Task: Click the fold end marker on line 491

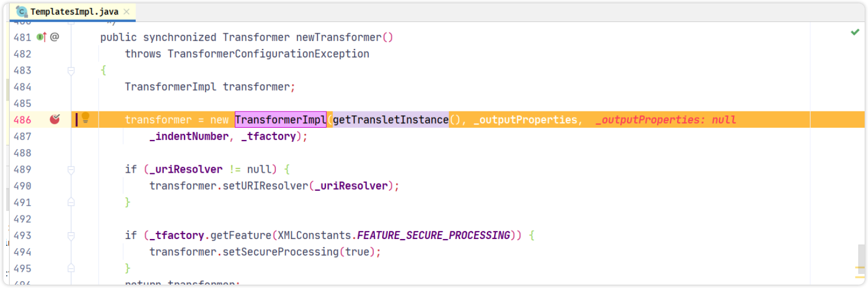Action: tap(71, 202)
